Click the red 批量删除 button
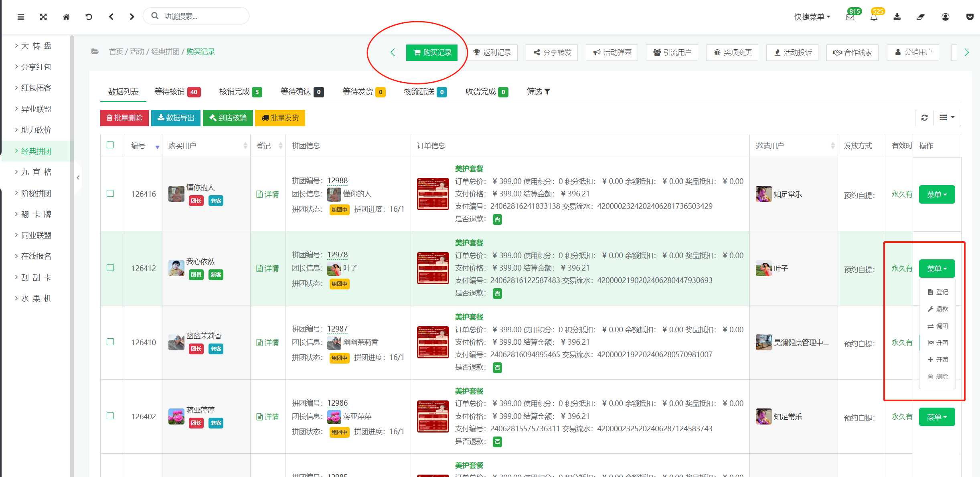 tap(124, 118)
